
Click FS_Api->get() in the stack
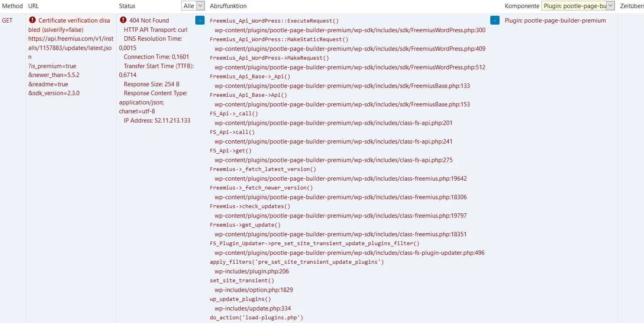[231, 151]
